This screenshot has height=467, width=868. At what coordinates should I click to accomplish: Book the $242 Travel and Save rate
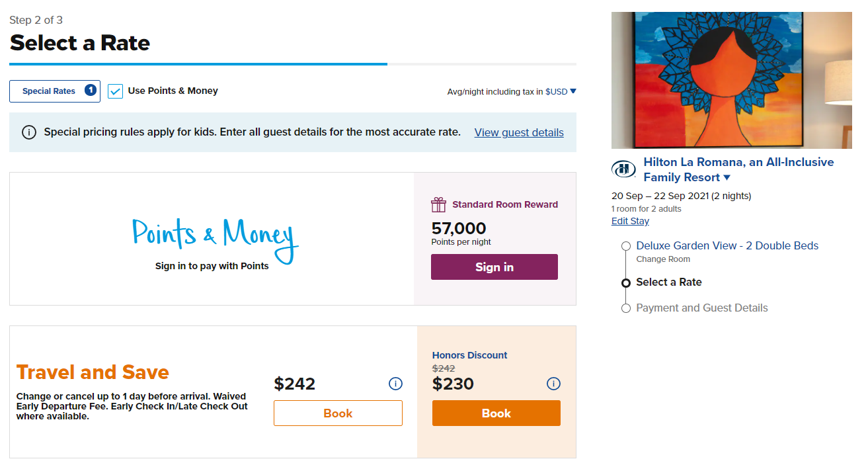point(338,413)
